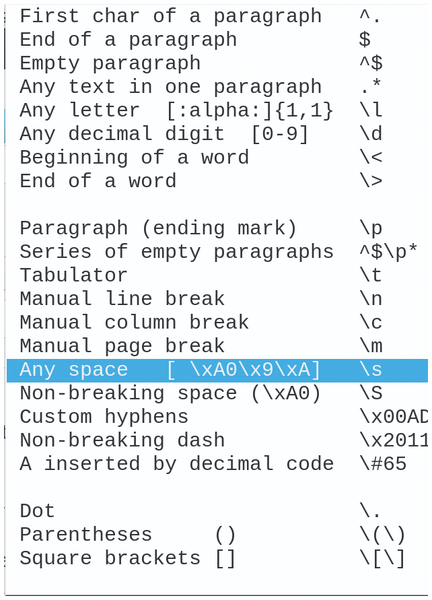Select 'Non-breaking dash' entry
The height and width of the screenshot is (600, 432).
pyautogui.click(x=217, y=441)
